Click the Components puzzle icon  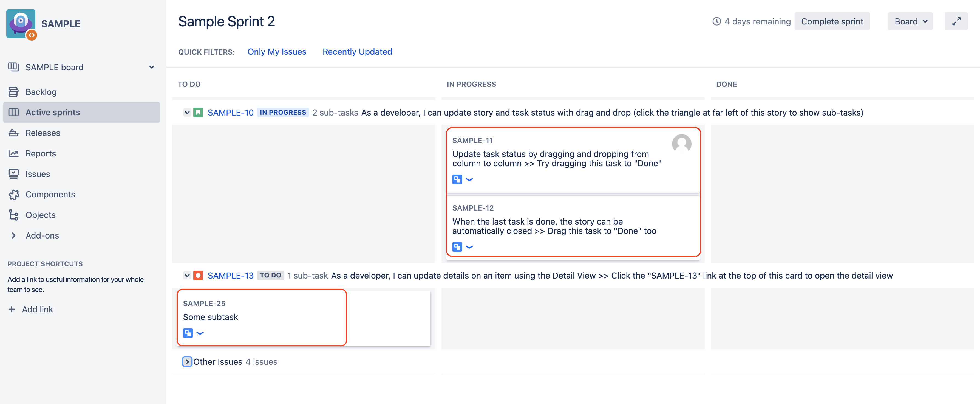point(13,195)
